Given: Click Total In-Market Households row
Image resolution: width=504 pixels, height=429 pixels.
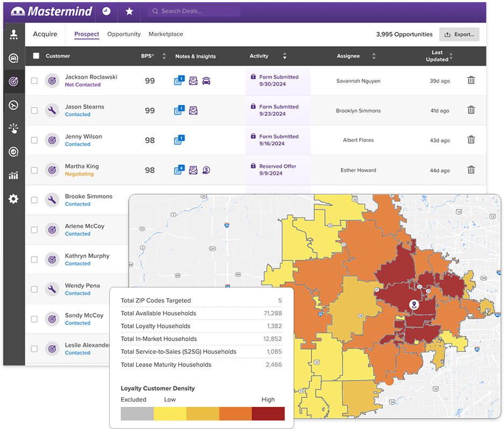Looking at the screenshot, I should coord(201,339).
